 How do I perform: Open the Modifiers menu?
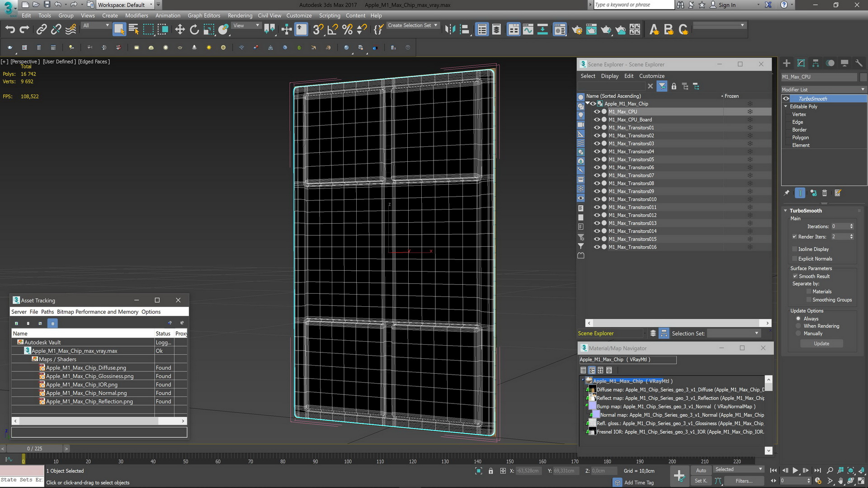tap(137, 15)
